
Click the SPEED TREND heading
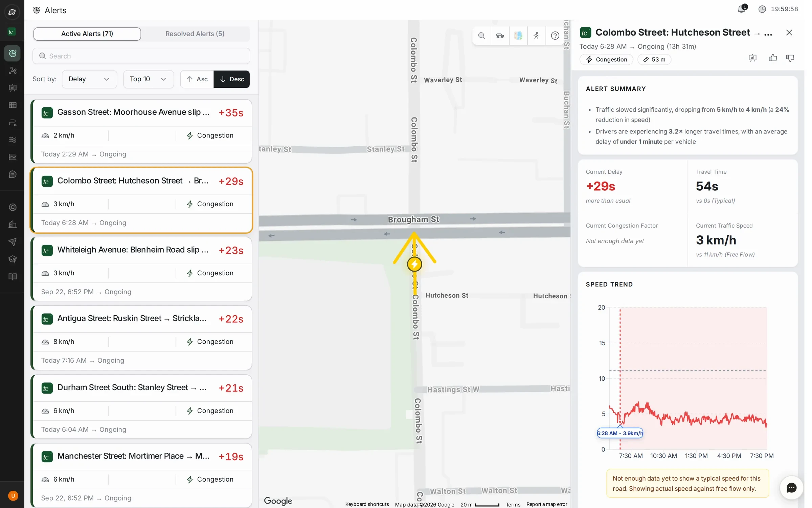[609, 284]
